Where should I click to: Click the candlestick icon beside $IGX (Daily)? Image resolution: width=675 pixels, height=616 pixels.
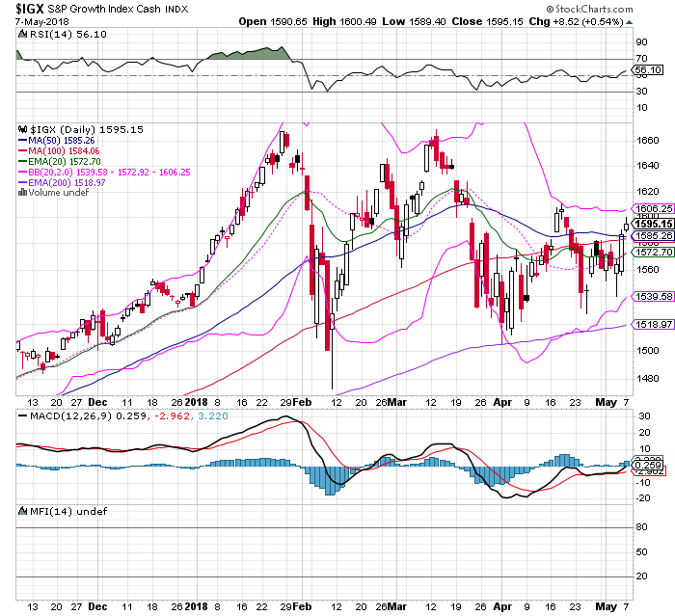[x=23, y=129]
